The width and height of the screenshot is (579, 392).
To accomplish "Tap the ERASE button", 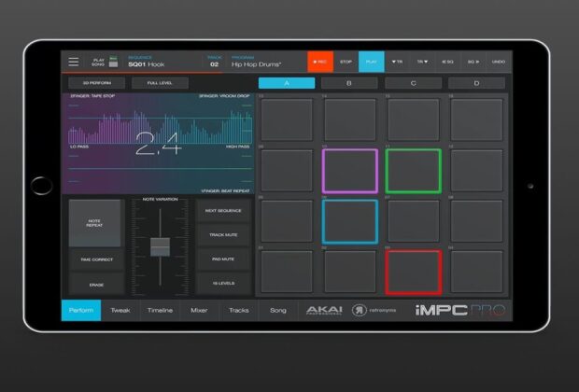I will (96, 285).
